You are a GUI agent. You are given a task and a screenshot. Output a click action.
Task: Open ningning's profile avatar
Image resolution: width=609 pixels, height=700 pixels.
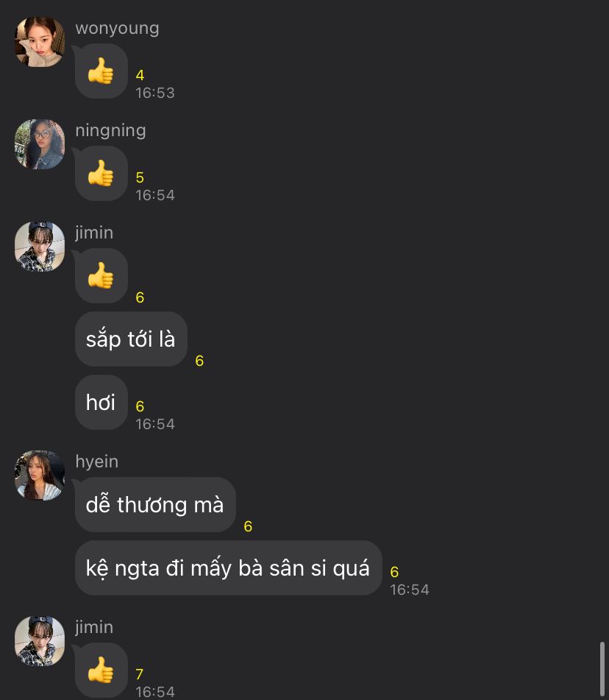[40, 144]
